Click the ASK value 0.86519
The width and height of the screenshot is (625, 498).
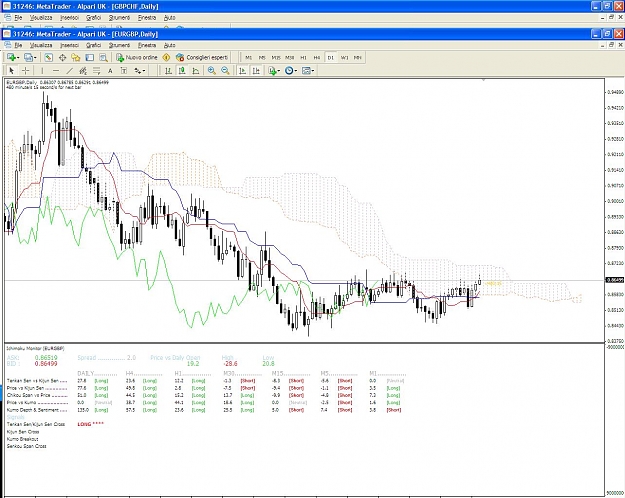46,358
